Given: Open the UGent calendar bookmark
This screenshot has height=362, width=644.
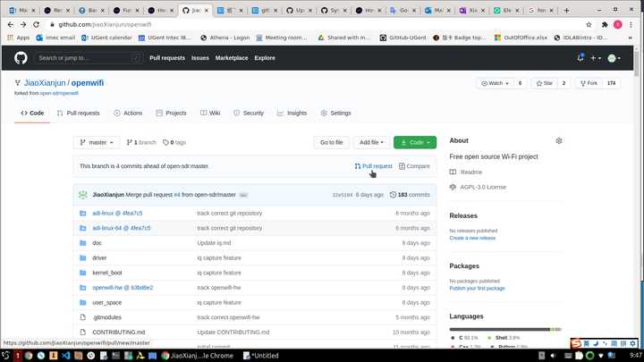Looking at the screenshot, I should click(x=106, y=38).
